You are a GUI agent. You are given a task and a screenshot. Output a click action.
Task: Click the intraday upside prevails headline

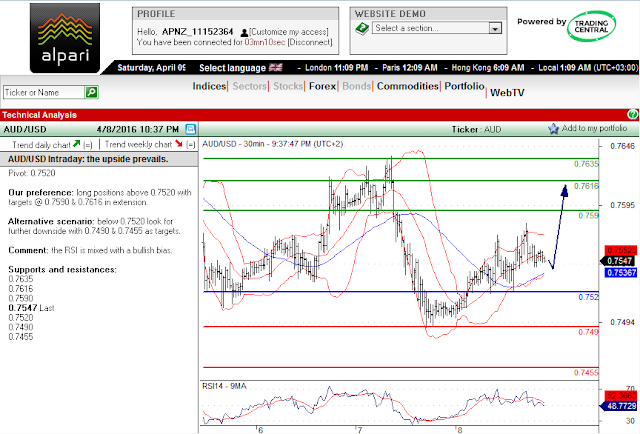(x=88, y=159)
